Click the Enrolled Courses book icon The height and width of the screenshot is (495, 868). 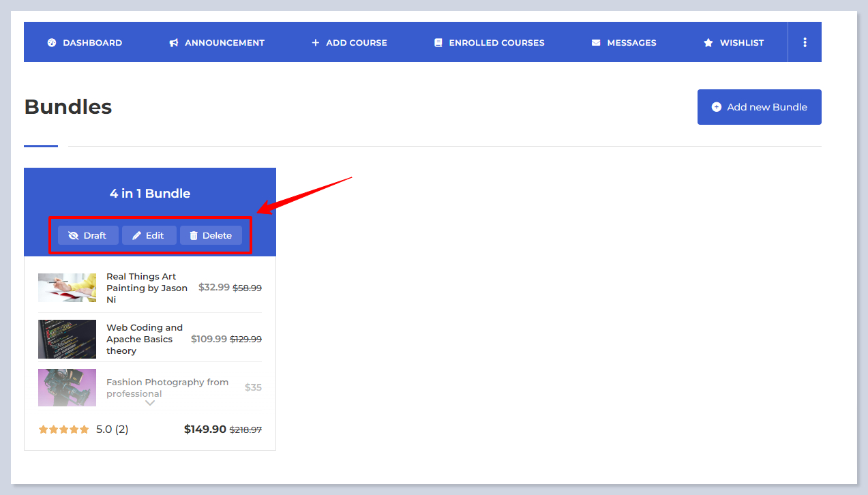tap(438, 42)
